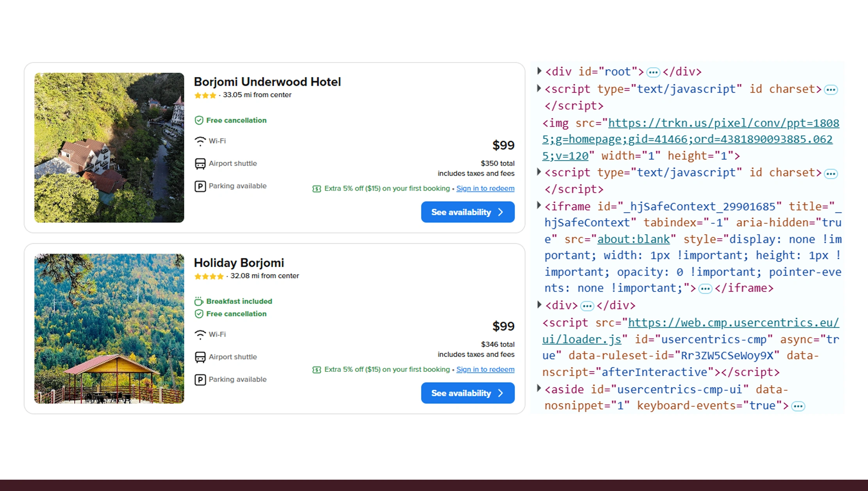The image size is (868, 491).
Task: Click the Parking icon under Holiday Borjomi
Action: (200, 380)
